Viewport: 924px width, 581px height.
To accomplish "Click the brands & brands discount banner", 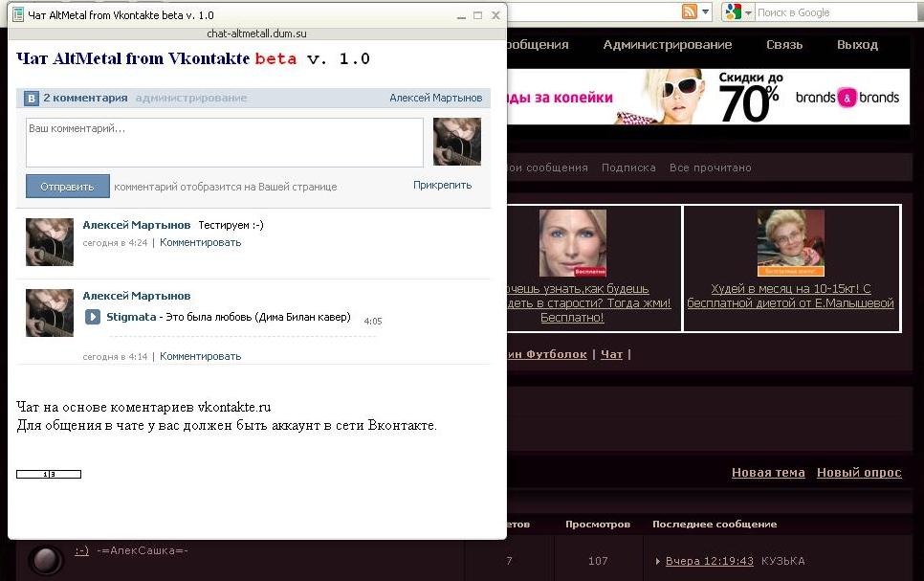I will [x=709, y=97].
